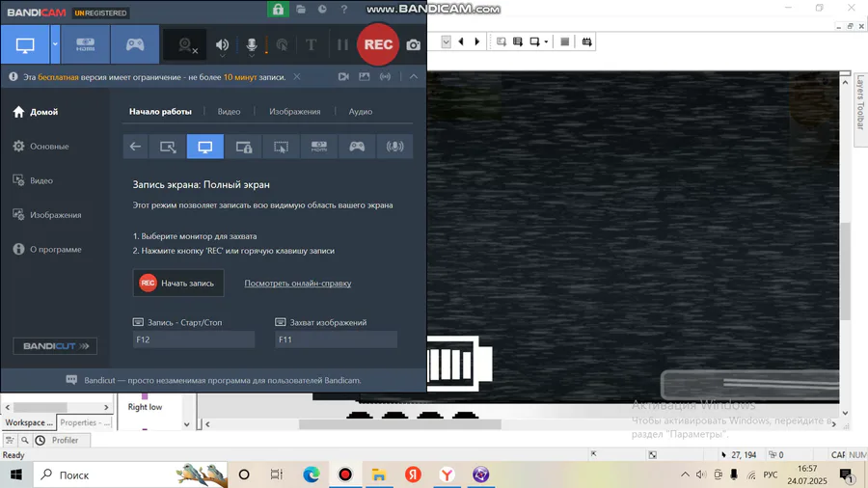Switch to Аудио tab
The image size is (868, 488).
pyautogui.click(x=361, y=111)
